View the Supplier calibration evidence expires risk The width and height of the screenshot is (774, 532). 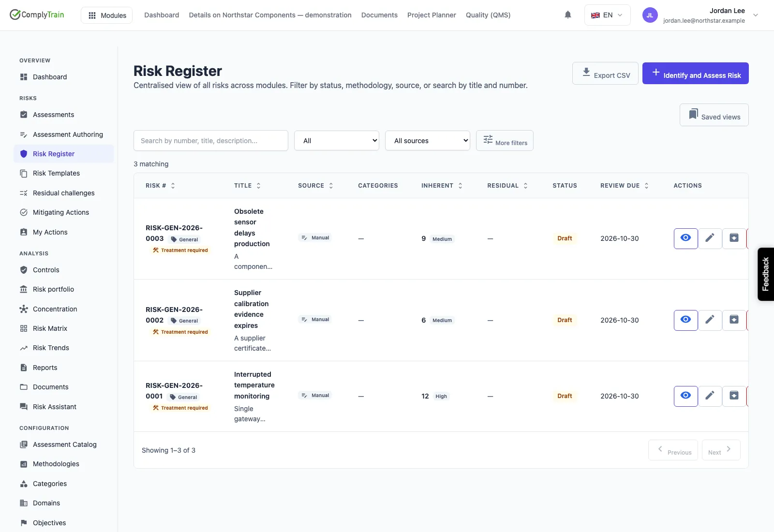(x=686, y=320)
